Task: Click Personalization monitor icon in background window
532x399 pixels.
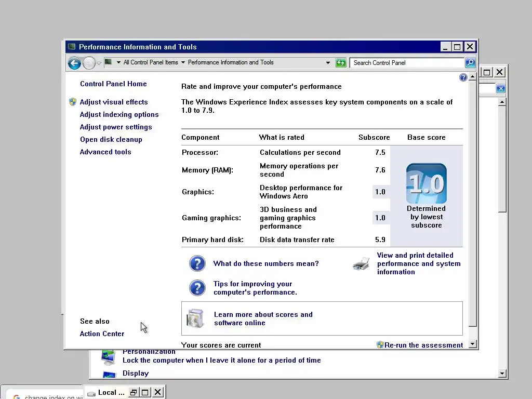Action: pos(109,358)
